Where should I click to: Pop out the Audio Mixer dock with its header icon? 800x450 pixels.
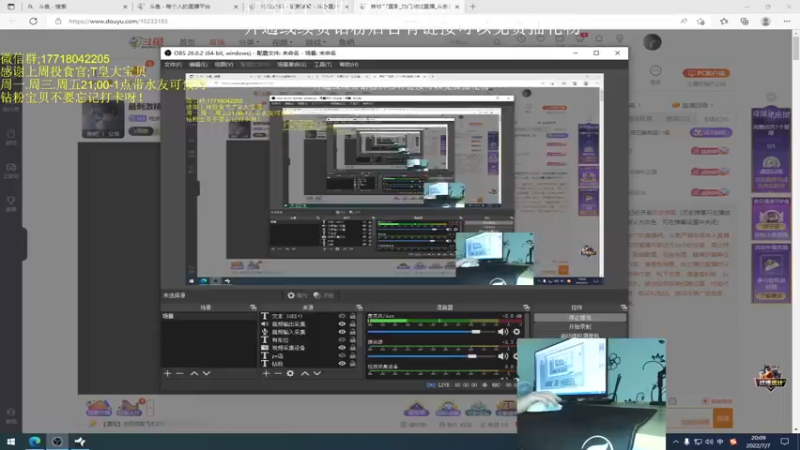coord(526,307)
